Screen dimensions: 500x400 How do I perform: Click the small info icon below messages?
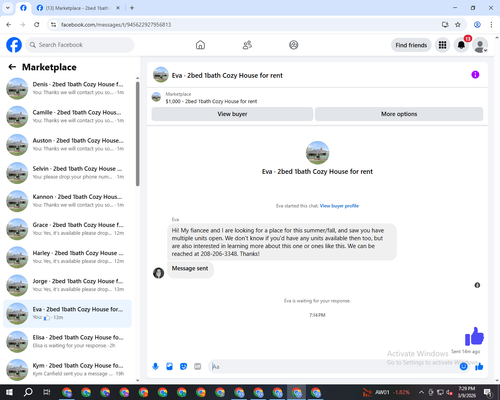pyautogui.click(x=477, y=285)
